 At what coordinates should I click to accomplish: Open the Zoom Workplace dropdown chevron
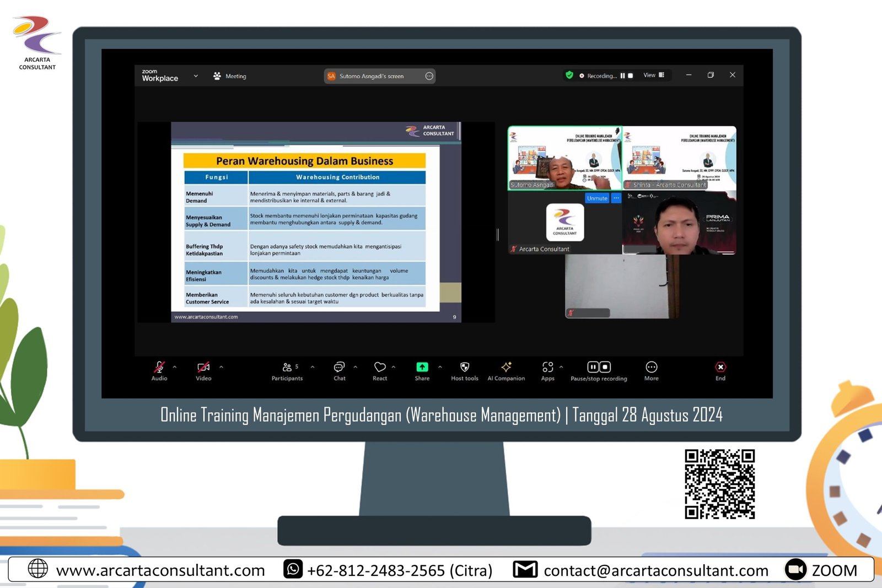(196, 76)
